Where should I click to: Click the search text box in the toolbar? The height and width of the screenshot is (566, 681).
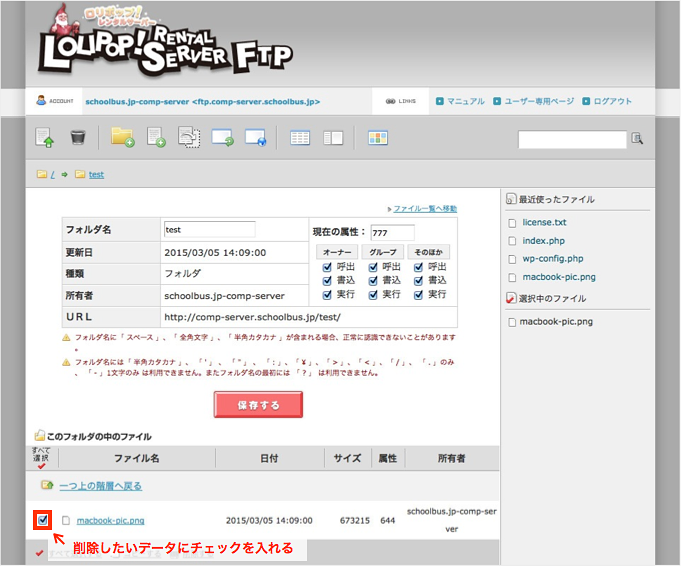(572, 139)
